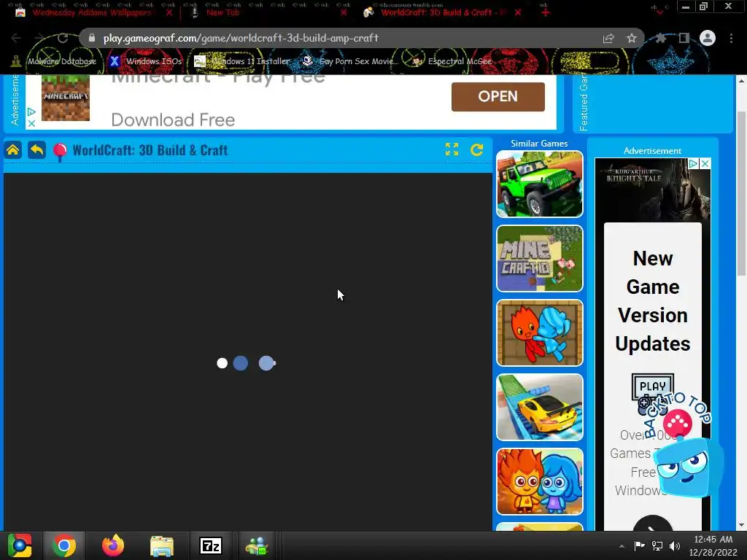Open the Windows 11 Installer bookmark
Screen dimensions: 747x560
[x=242, y=61]
